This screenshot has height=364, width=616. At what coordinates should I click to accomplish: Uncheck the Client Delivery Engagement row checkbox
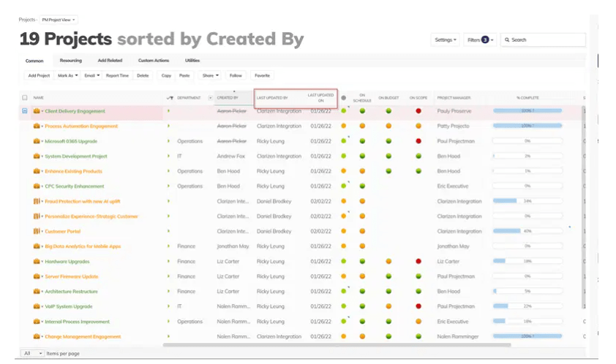pos(25,111)
